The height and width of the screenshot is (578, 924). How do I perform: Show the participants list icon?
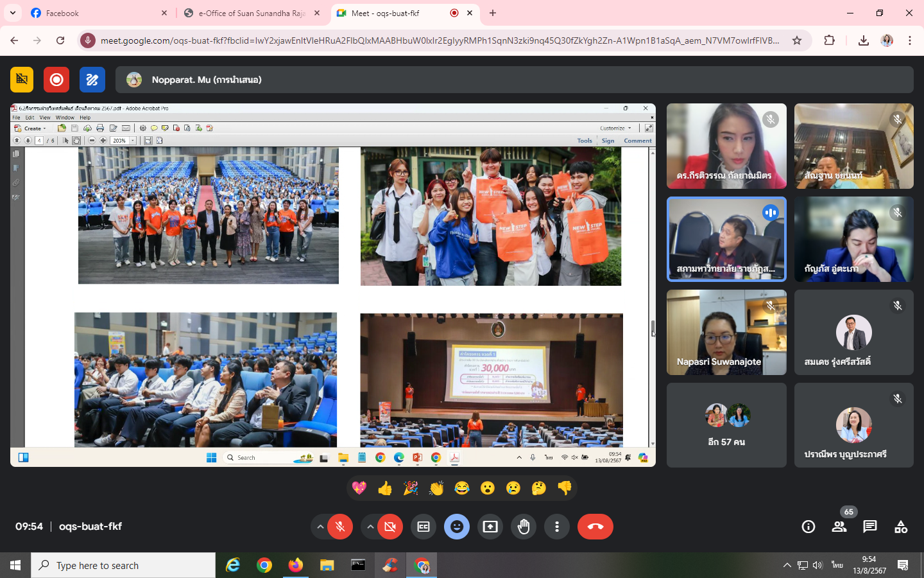pyautogui.click(x=839, y=527)
